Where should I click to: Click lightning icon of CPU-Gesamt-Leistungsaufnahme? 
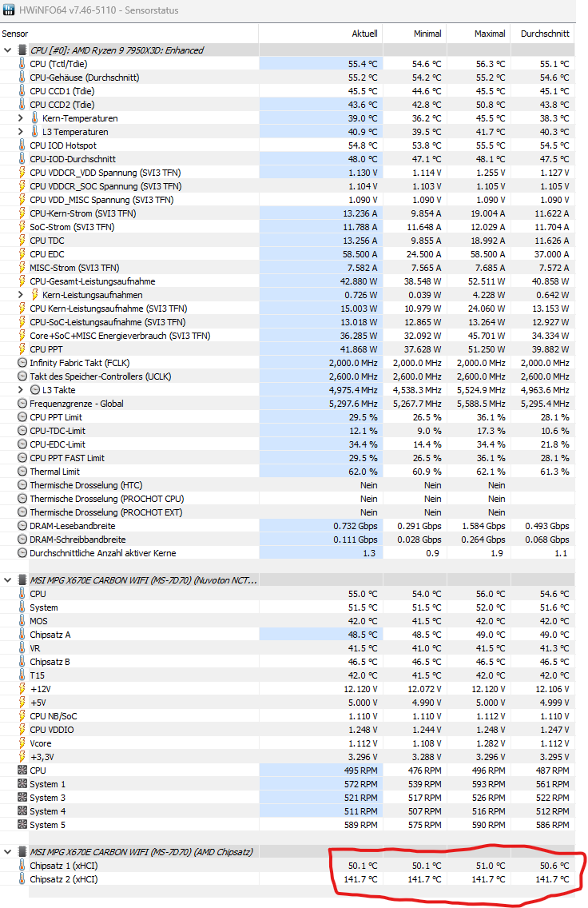point(22,281)
